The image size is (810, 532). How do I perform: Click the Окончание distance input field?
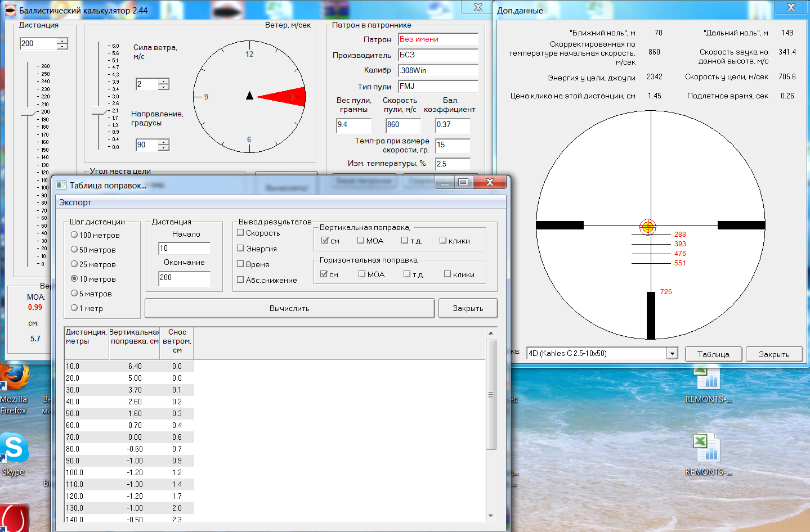click(x=184, y=278)
